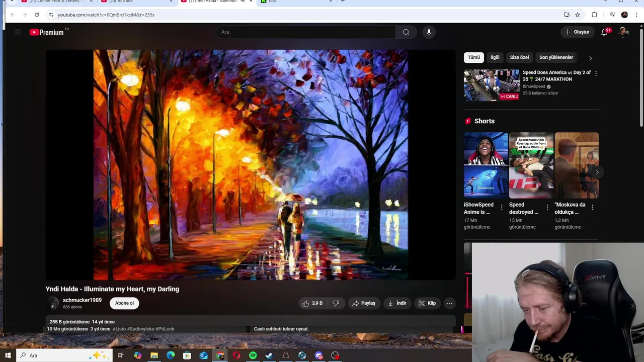Image resolution: width=644 pixels, height=362 pixels.
Task: Open Microsoft Edge from the taskbar
Action: click(x=171, y=355)
